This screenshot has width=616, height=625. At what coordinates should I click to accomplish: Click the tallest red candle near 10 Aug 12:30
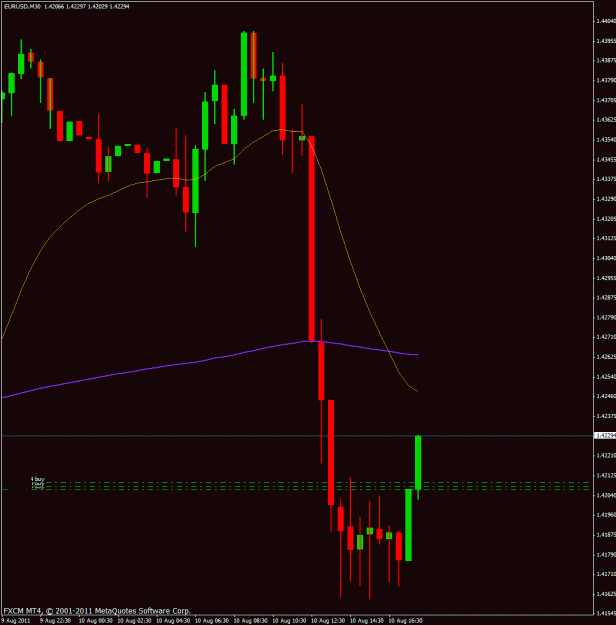tap(312, 238)
